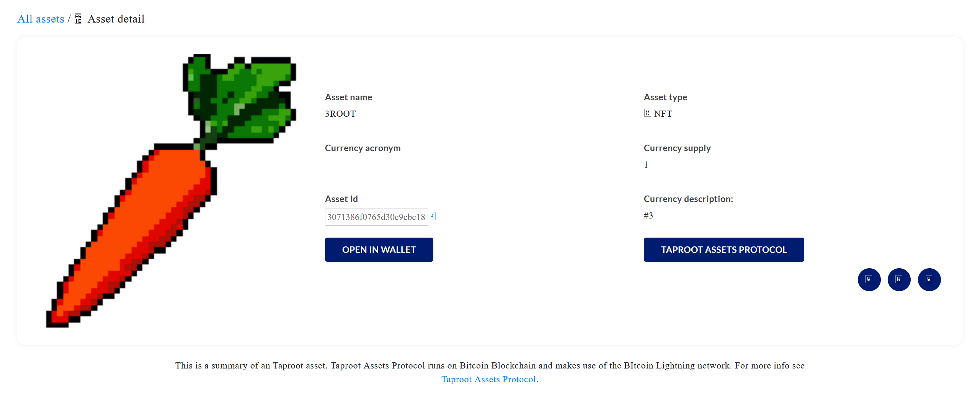Click the Currency acronym label

tap(363, 148)
